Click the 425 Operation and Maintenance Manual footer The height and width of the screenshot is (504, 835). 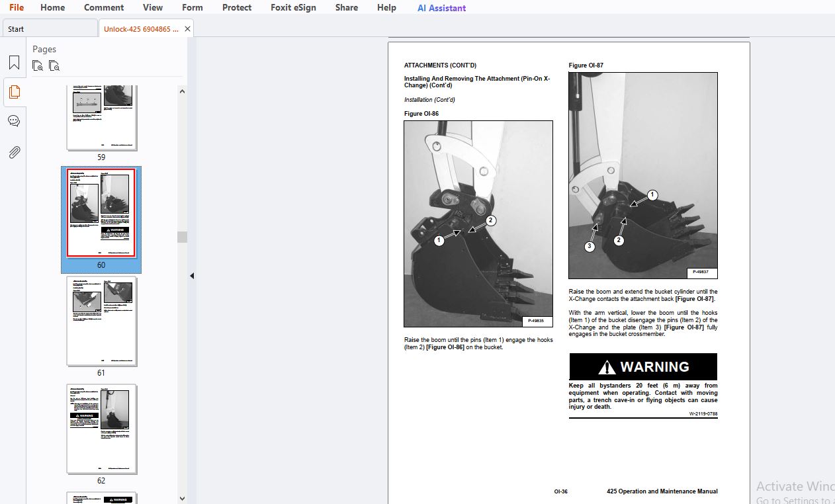point(662,491)
